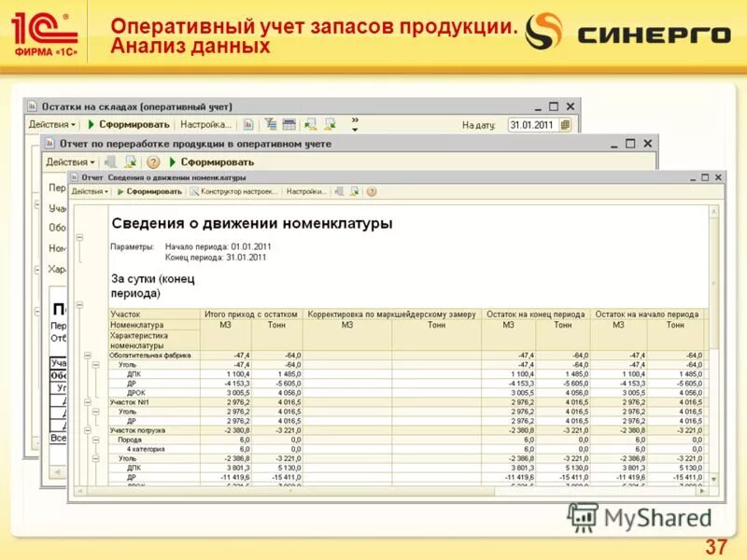
Task: Click the help icon in Сведения о движении toolbar
Action: point(370,189)
